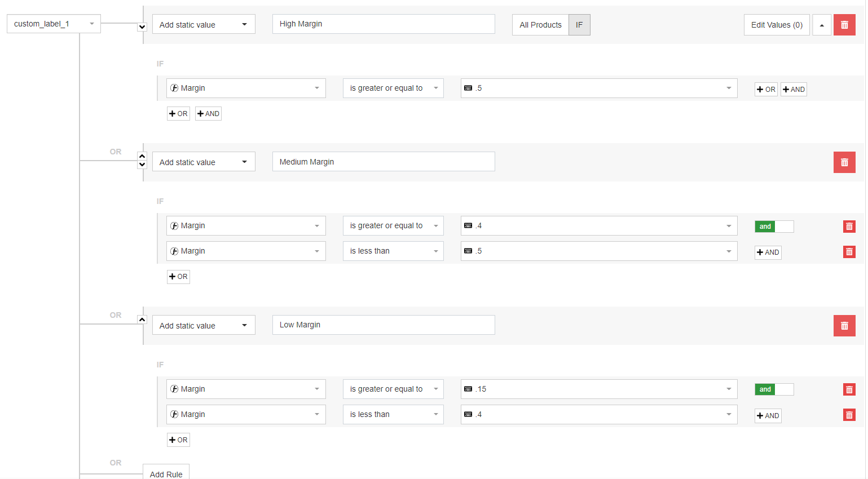Click the Low Margin text field
868x479 pixels.
[384, 325]
